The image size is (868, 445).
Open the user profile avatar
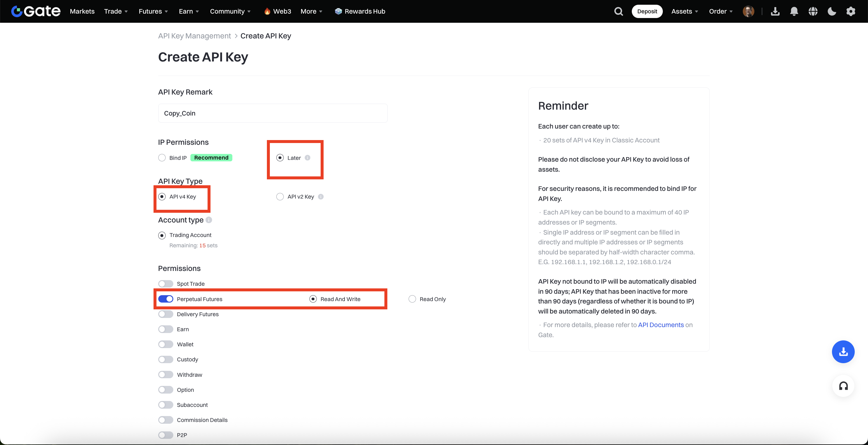click(748, 12)
